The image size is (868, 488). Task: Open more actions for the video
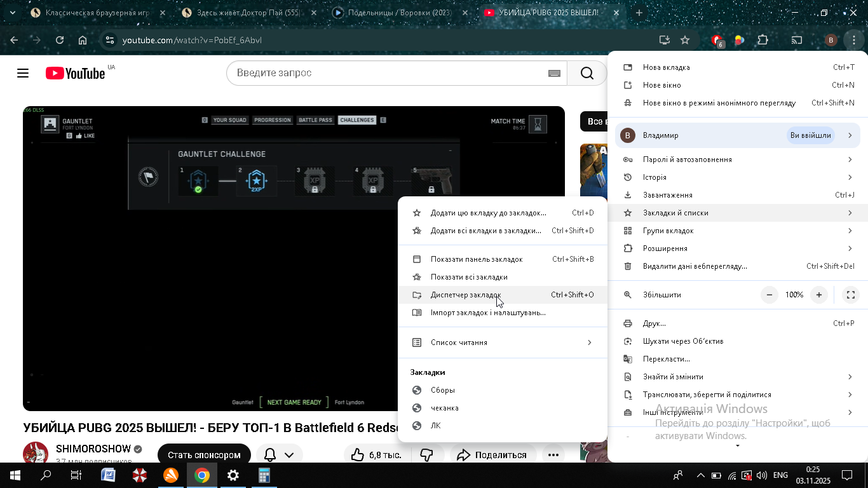tap(553, 455)
